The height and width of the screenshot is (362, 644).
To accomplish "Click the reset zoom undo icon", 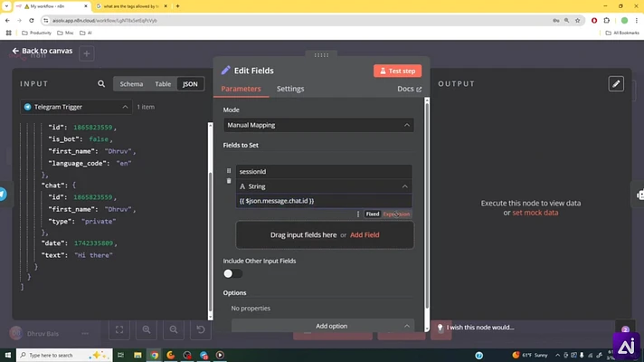I will click(201, 329).
